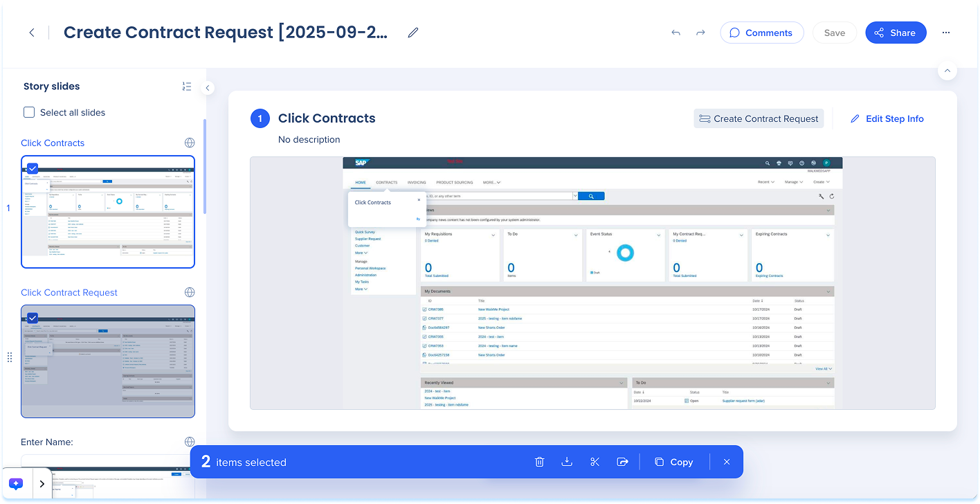Open numbered list view icon in Story slides
Screen dimensions: 980x504
187,87
